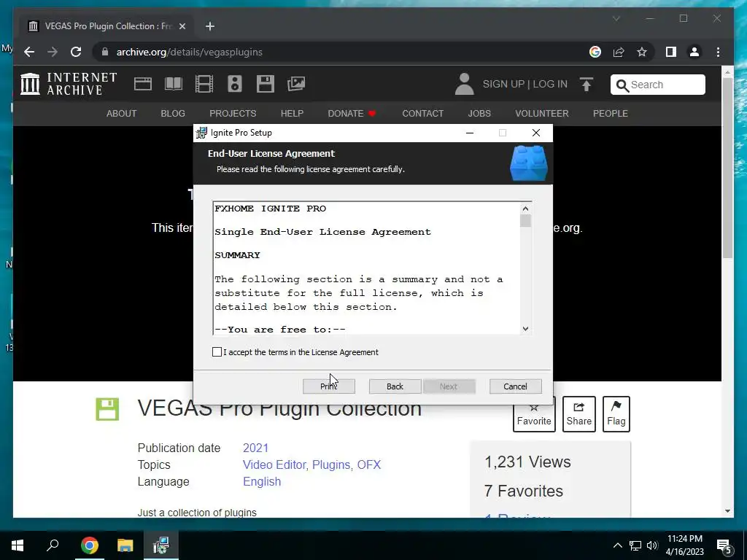Open the VOLUNTEER menu item
The height and width of the screenshot is (560, 747).
542,113
